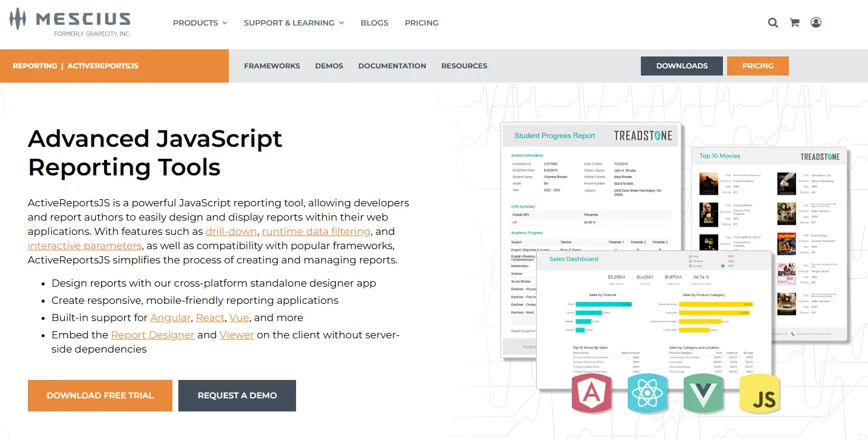Open the BLOGS menu item

pos(374,23)
